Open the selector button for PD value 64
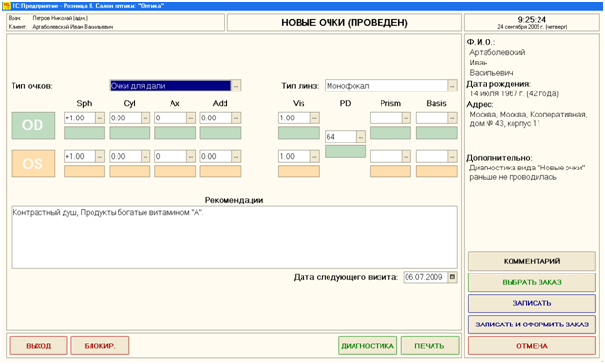Viewport: 605px width, 364px height. point(360,136)
